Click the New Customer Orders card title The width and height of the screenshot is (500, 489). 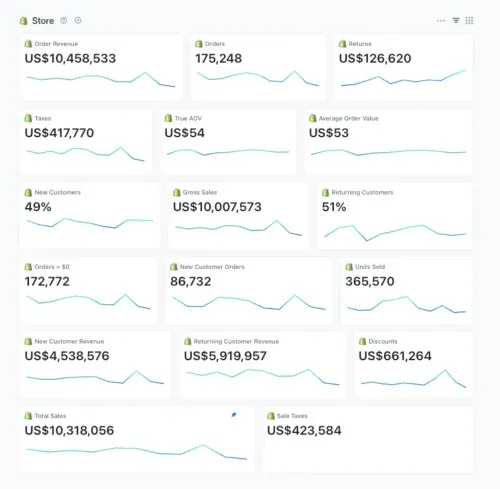[x=212, y=267]
